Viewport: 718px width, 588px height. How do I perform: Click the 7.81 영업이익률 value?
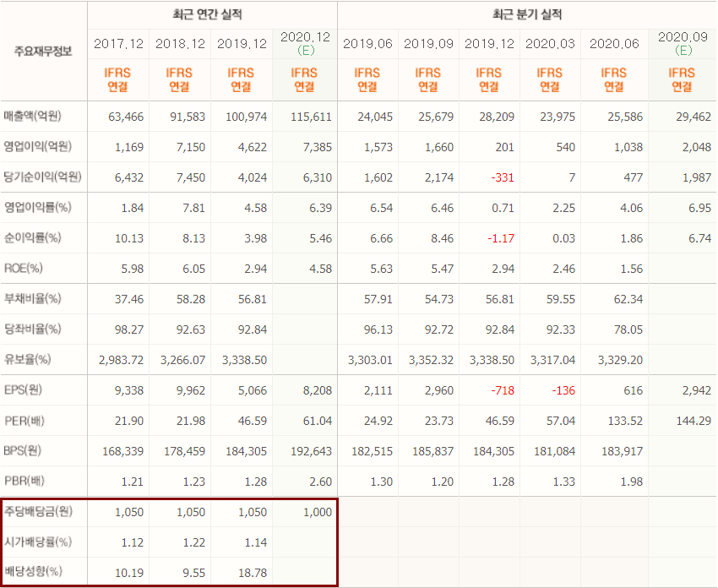(194, 208)
